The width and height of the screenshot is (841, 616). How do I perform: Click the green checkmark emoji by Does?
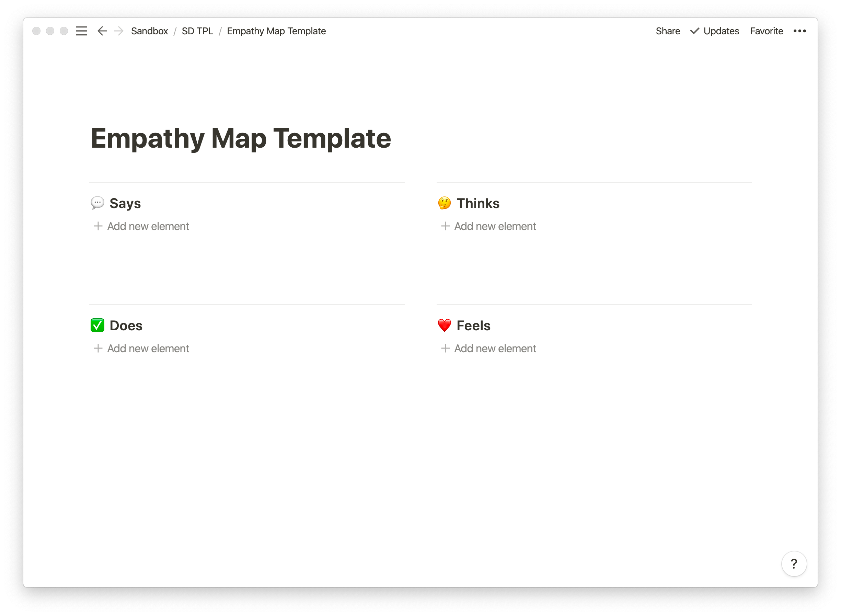pyautogui.click(x=97, y=326)
